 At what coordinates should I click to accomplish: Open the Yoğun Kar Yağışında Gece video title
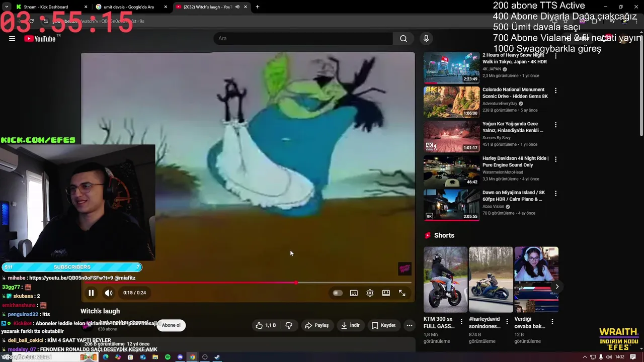tap(513, 127)
